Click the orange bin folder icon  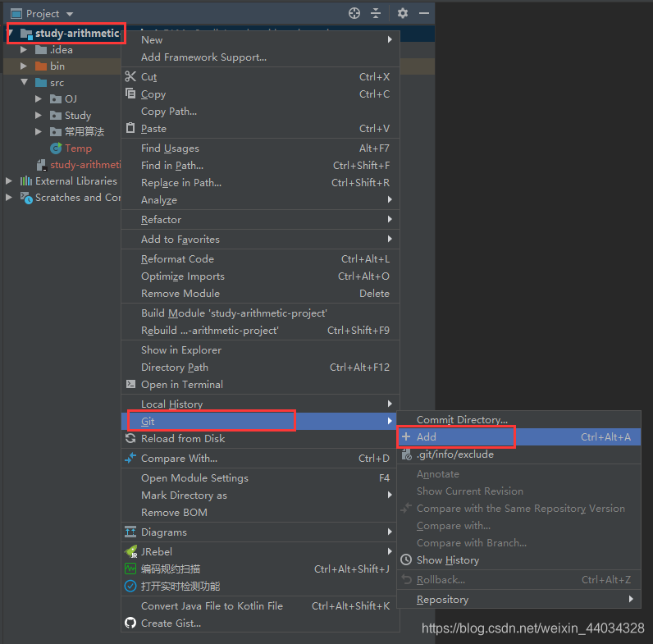pyautogui.click(x=41, y=66)
